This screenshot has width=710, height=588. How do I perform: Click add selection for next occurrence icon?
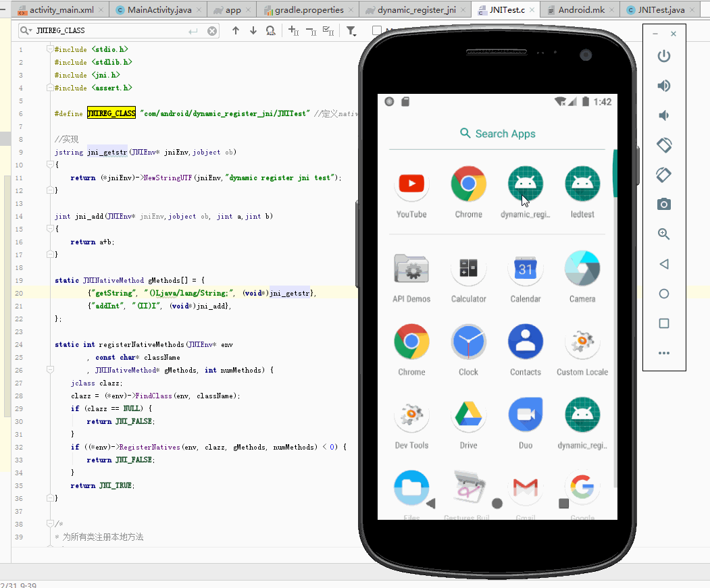pos(293,30)
